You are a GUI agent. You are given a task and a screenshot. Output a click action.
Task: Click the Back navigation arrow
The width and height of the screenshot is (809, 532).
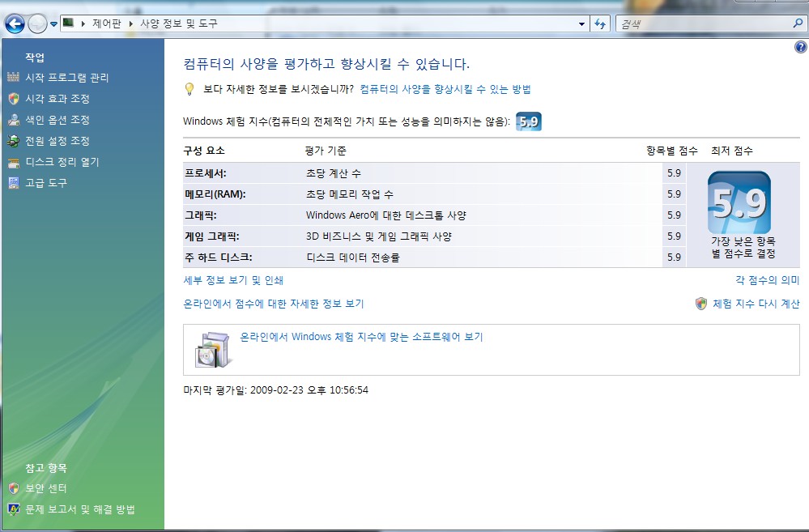pyautogui.click(x=15, y=23)
